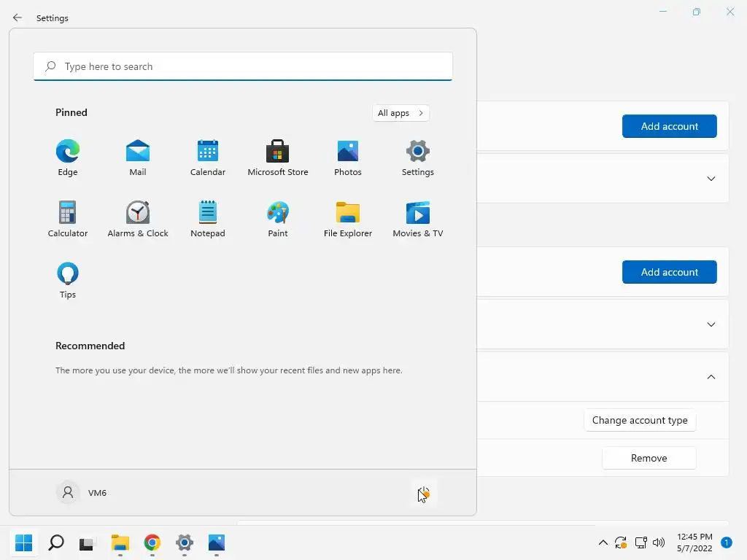
Task: Open the volume tray icon
Action: click(x=659, y=542)
